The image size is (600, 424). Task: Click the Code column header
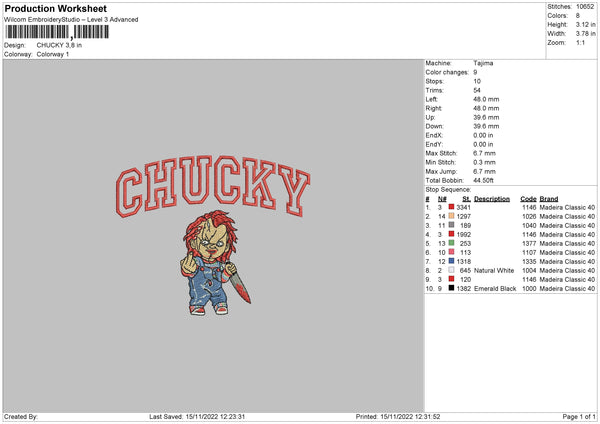click(528, 199)
